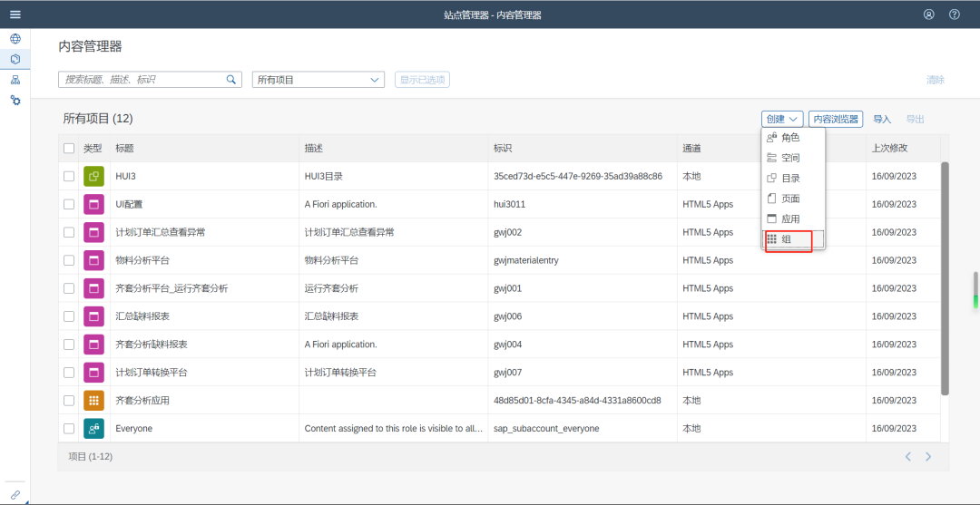Check the HUI3 row checkbox
980x505 pixels.
point(69,176)
